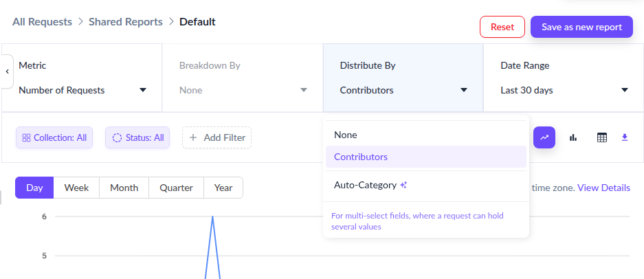Viewport: 644px width, 279px height.
Task: Click the y-axis label 5
Action: click(x=45, y=256)
